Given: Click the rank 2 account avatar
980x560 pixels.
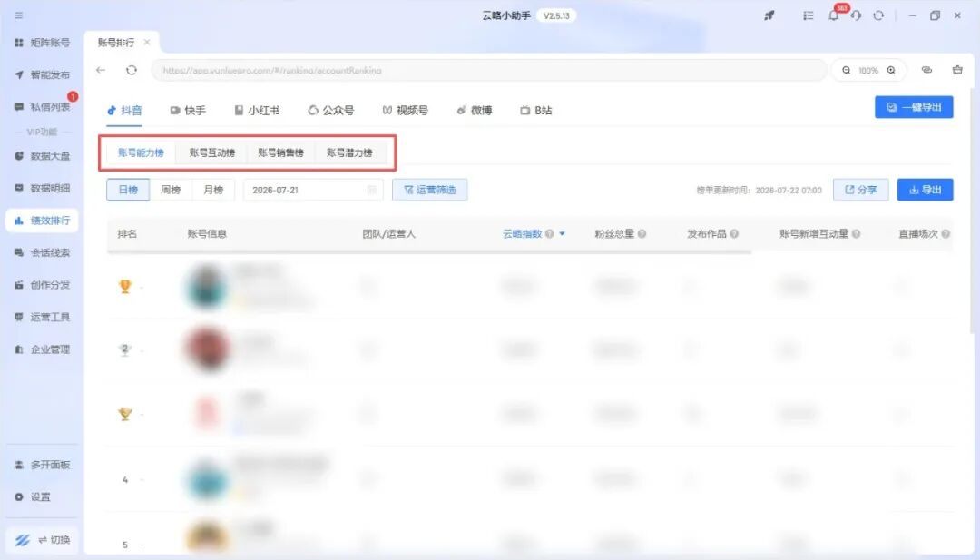Looking at the screenshot, I should click(x=208, y=349).
